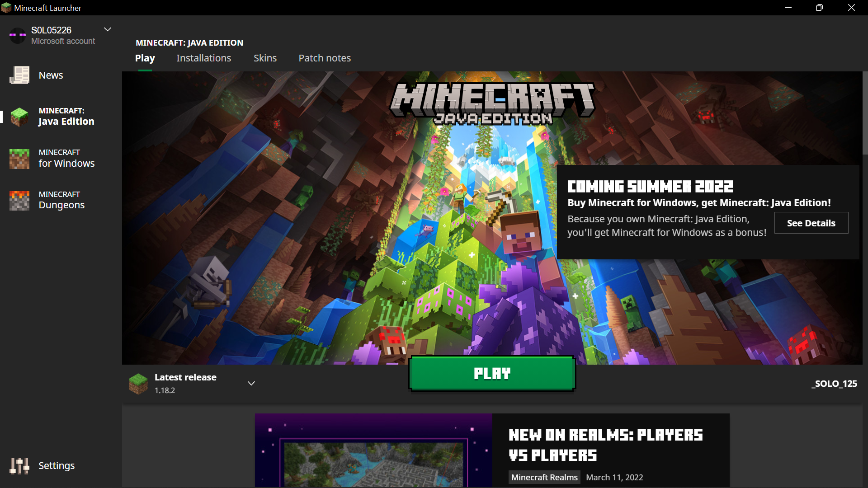
Task: Open the Latest release 1.18.2 selector
Action: click(x=185, y=384)
